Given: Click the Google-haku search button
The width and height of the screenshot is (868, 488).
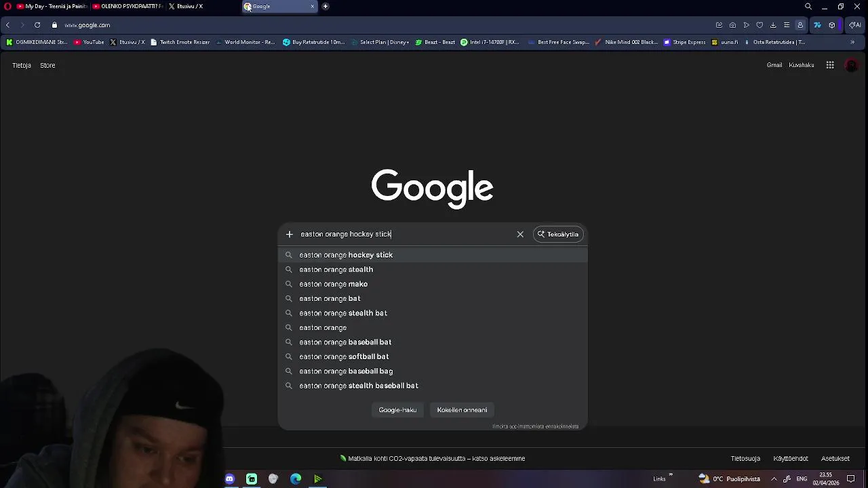Looking at the screenshot, I should [397, 410].
